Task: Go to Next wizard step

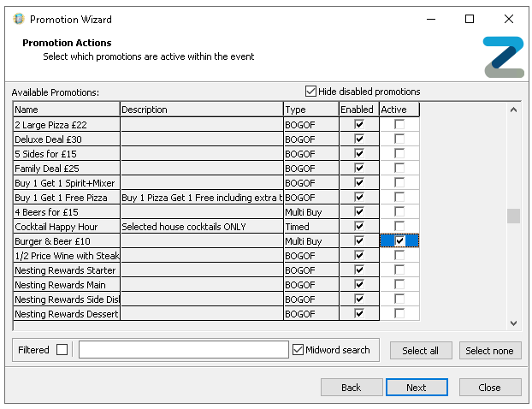Action: point(417,388)
